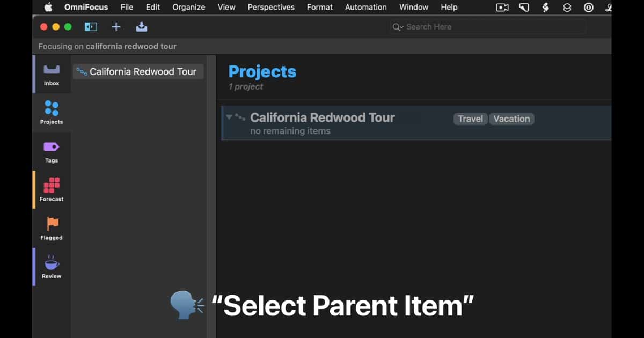
Task: Toggle the sidebar visibility button
Action: coord(91,27)
